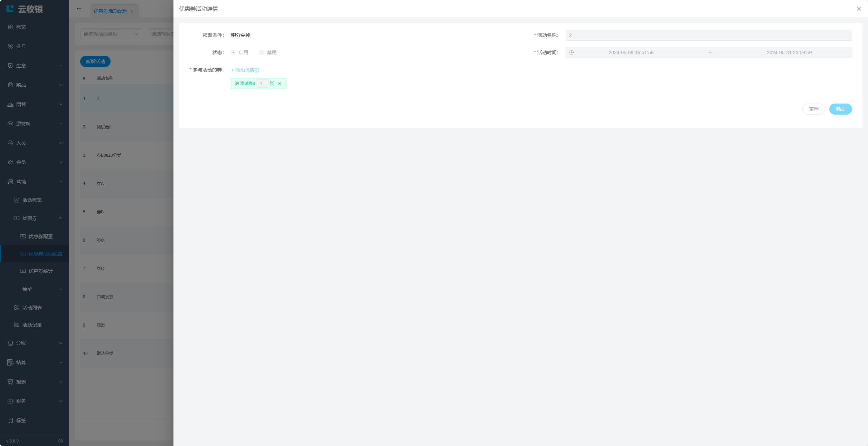
Task: Remove the 测试卷d coupon tag
Action: (x=280, y=84)
